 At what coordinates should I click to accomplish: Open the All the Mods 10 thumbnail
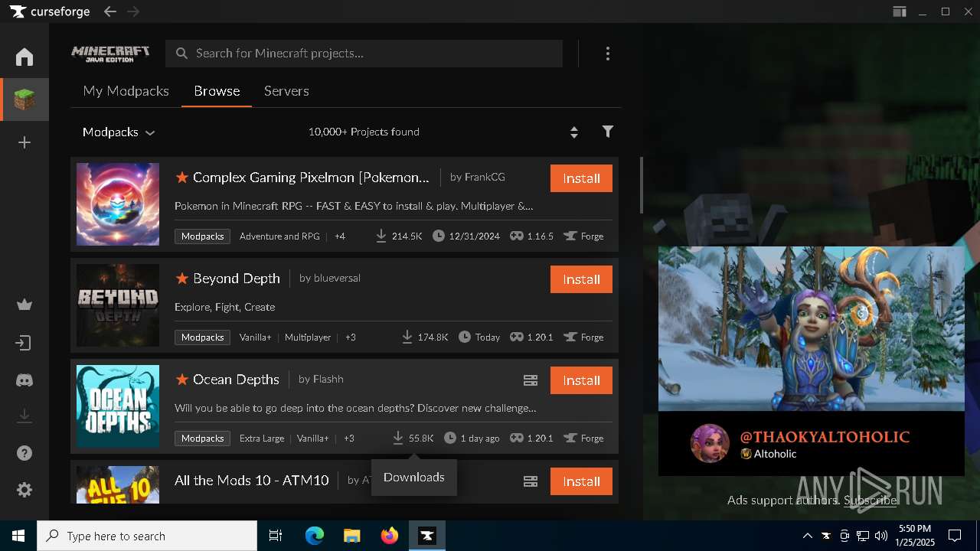point(118,484)
